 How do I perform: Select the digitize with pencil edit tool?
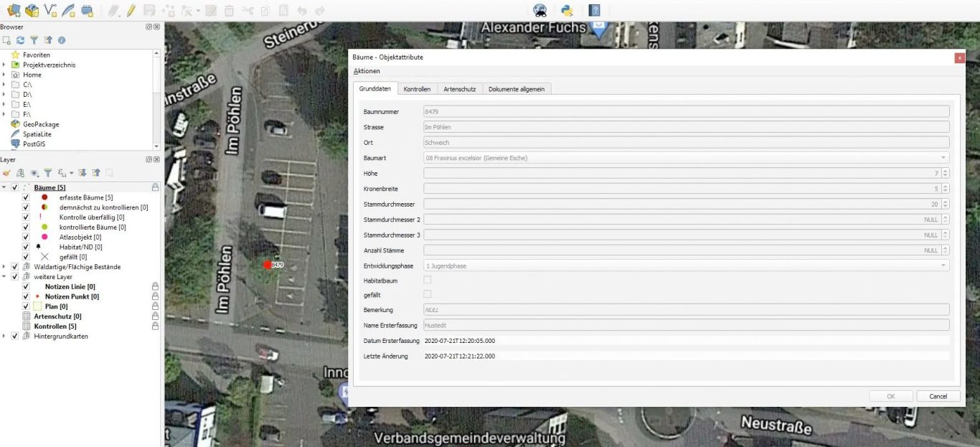point(131,10)
